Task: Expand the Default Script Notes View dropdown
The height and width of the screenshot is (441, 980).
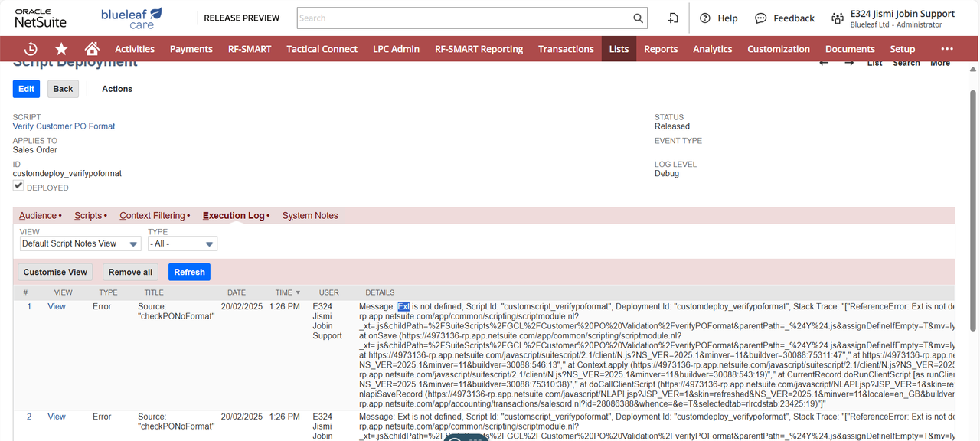Action: coord(80,243)
